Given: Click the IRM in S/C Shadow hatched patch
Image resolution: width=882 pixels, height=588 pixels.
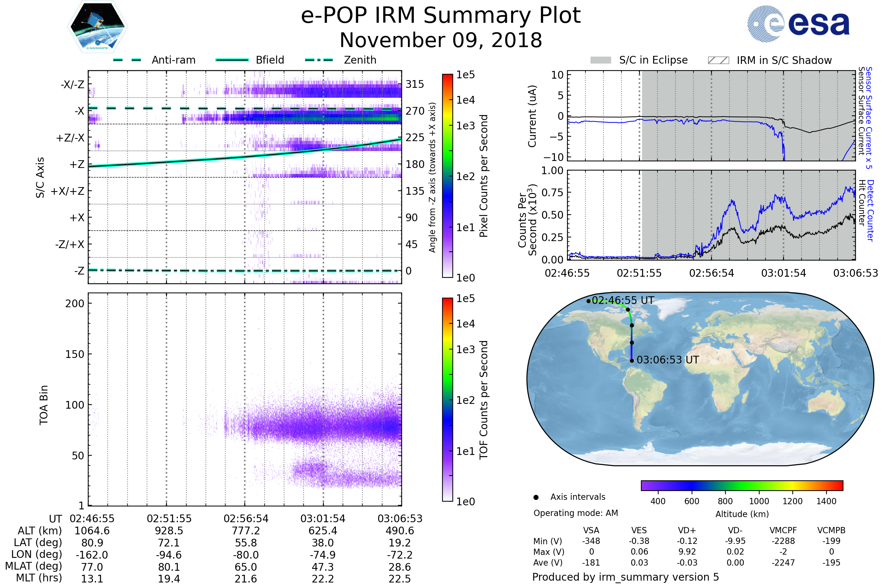Looking at the screenshot, I should [718, 60].
